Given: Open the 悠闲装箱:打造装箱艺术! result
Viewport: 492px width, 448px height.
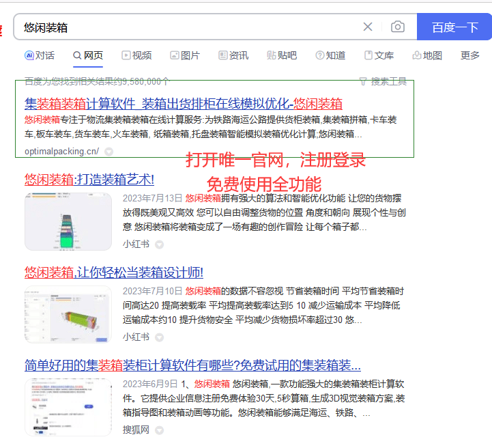Looking at the screenshot, I should point(89,180).
